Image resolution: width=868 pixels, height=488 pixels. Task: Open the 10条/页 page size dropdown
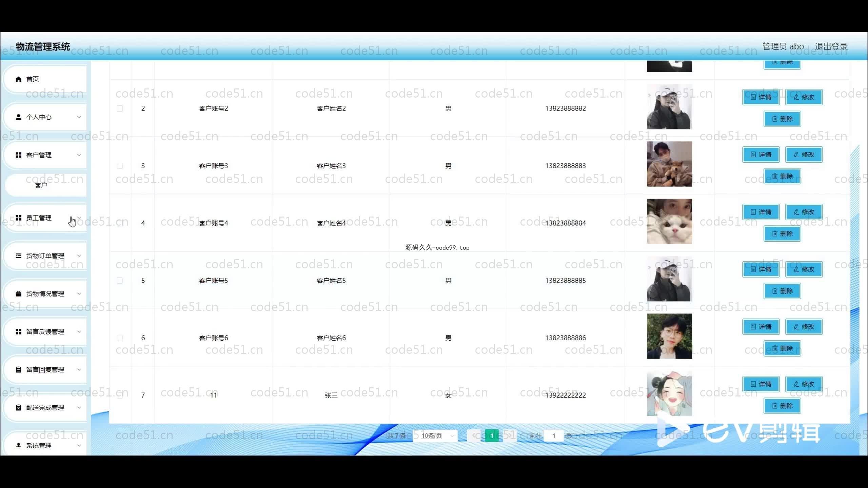(x=436, y=436)
